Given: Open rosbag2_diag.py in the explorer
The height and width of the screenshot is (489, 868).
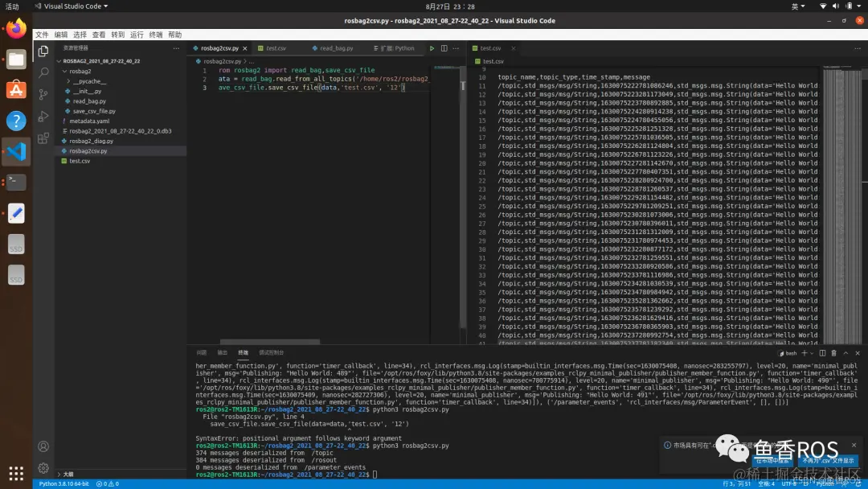Looking at the screenshot, I should pos(92,141).
